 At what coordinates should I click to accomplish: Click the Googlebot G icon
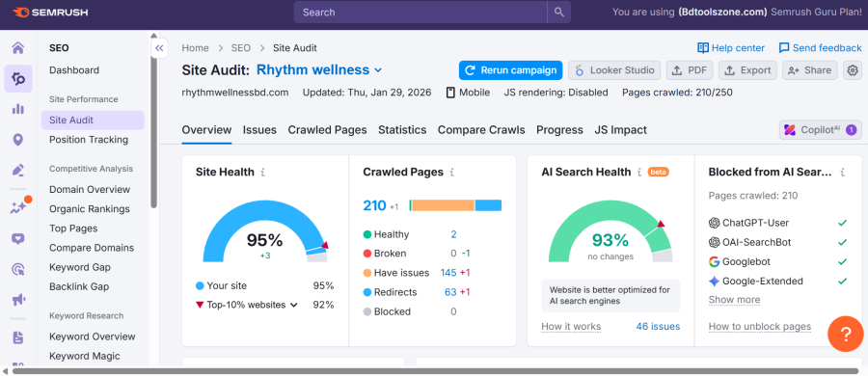pos(714,261)
